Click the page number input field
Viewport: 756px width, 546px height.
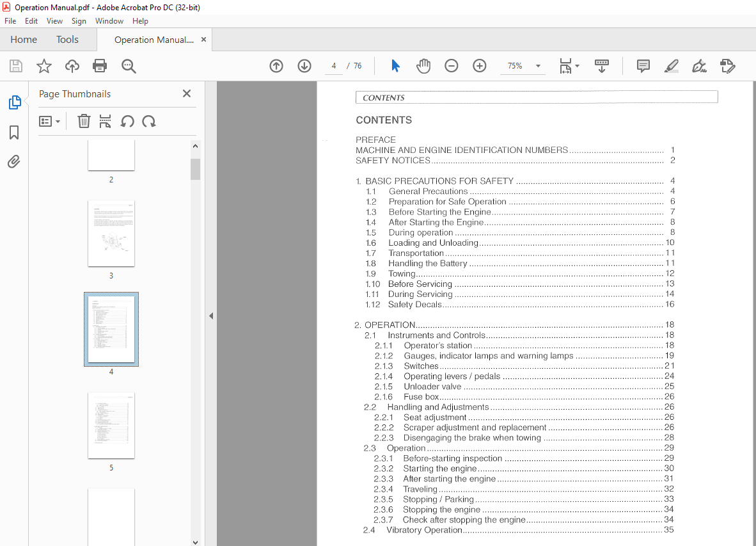tap(334, 66)
